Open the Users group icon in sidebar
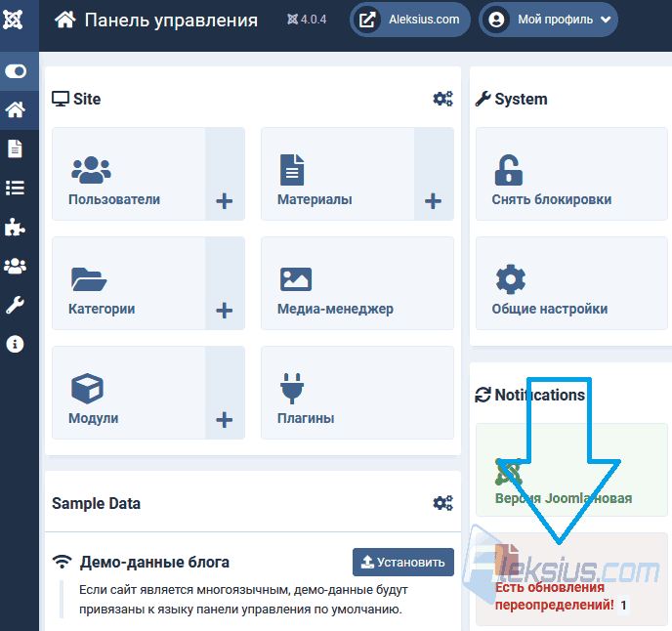 (15, 266)
